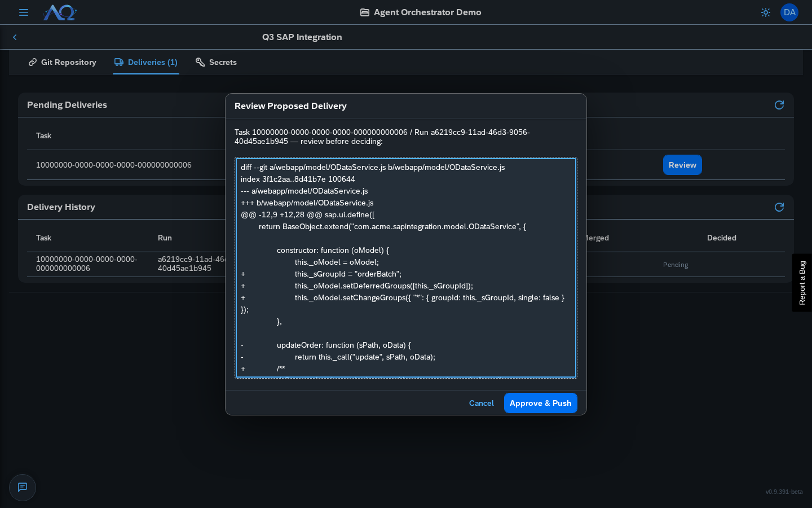
Task: Refresh the Pending Deliveries list
Action: (x=779, y=105)
